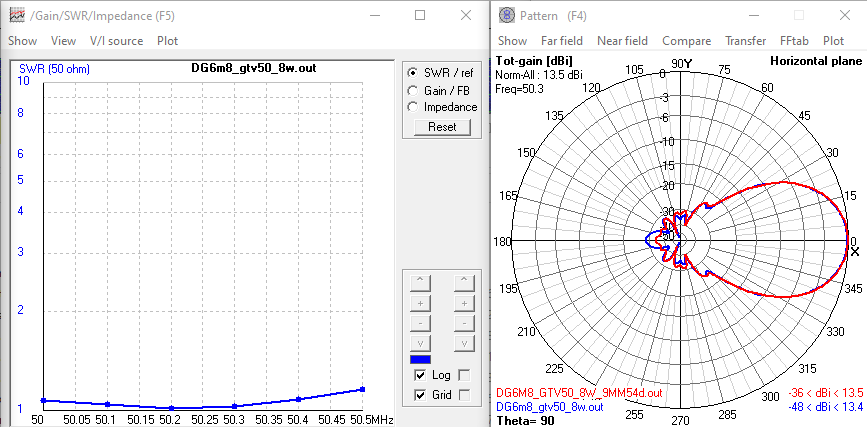Disable the left Grid checkbox
This screenshot has height=427, width=867.
pyautogui.click(x=420, y=395)
